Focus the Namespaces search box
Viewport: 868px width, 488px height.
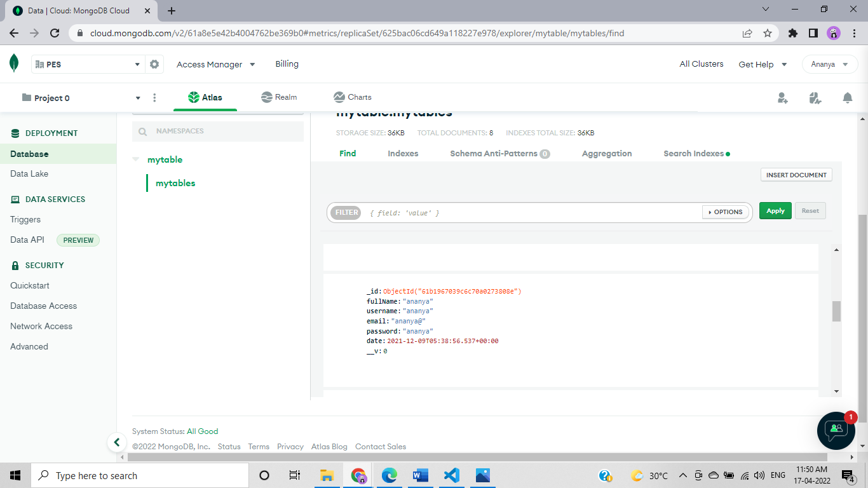click(218, 131)
